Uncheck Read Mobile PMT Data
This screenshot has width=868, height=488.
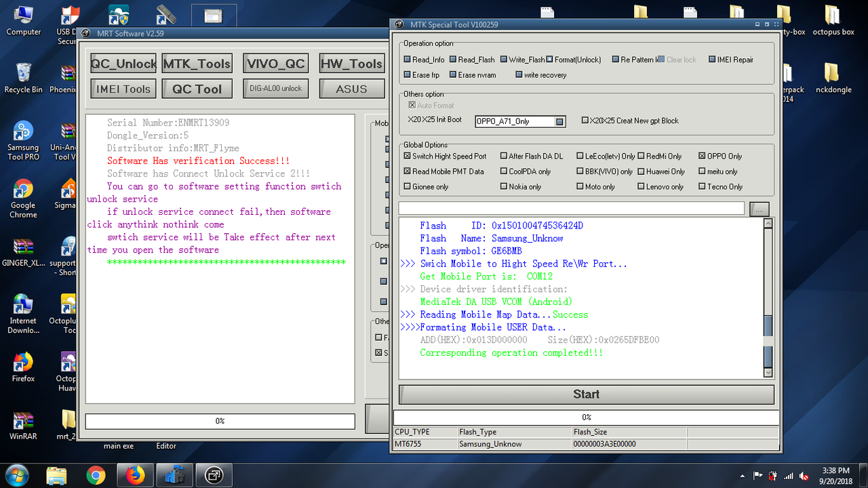click(x=407, y=171)
